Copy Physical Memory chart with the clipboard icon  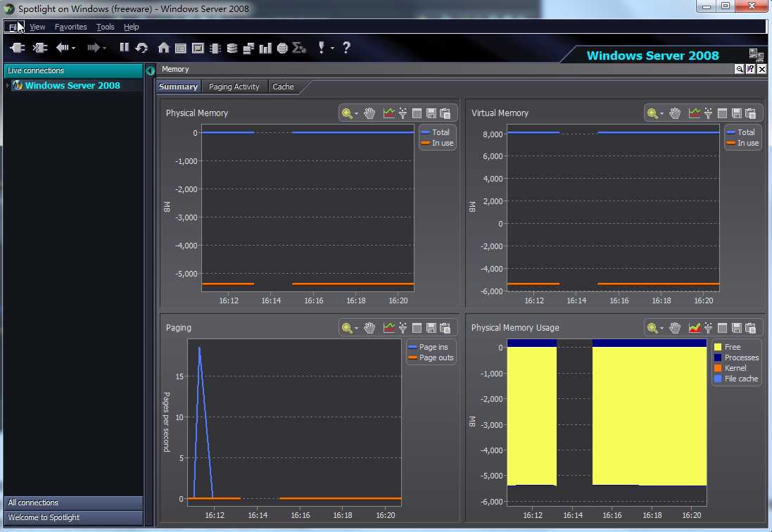pos(445,114)
